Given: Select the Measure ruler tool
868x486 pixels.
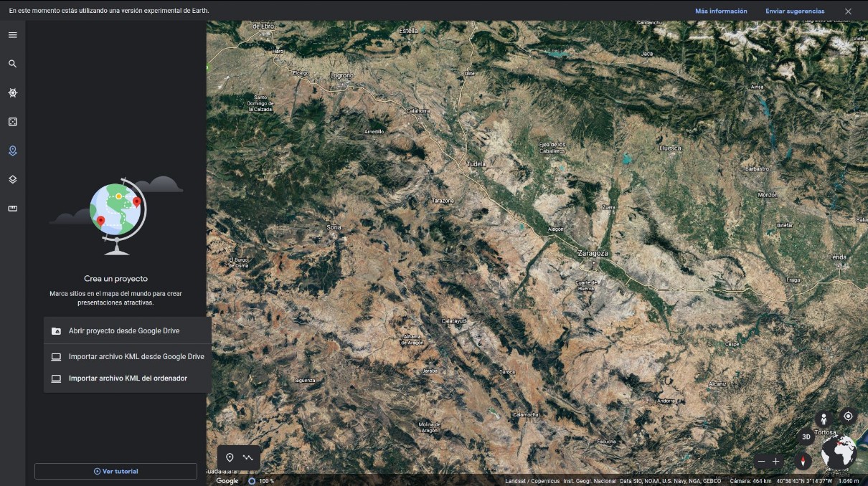Looking at the screenshot, I should [12, 209].
